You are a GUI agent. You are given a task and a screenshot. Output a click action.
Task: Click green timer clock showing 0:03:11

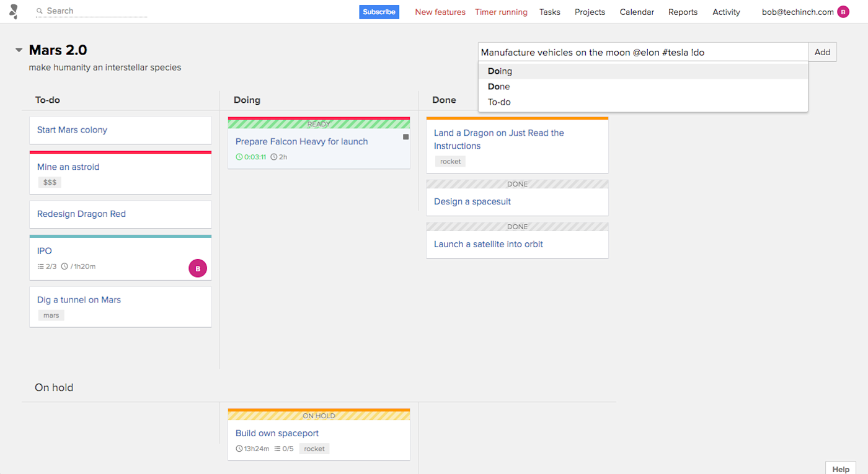[239, 157]
